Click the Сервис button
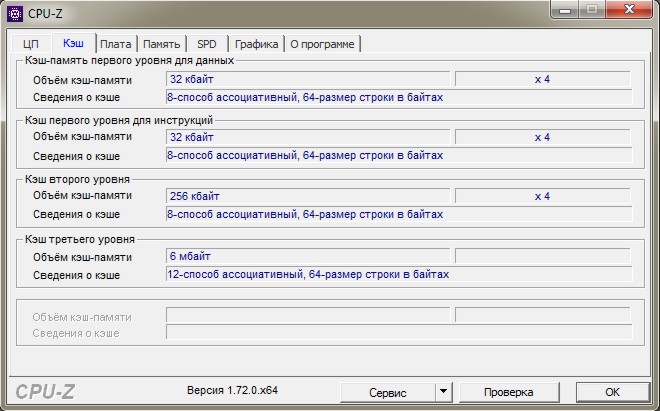This screenshot has height=411, width=660. click(x=388, y=392)
